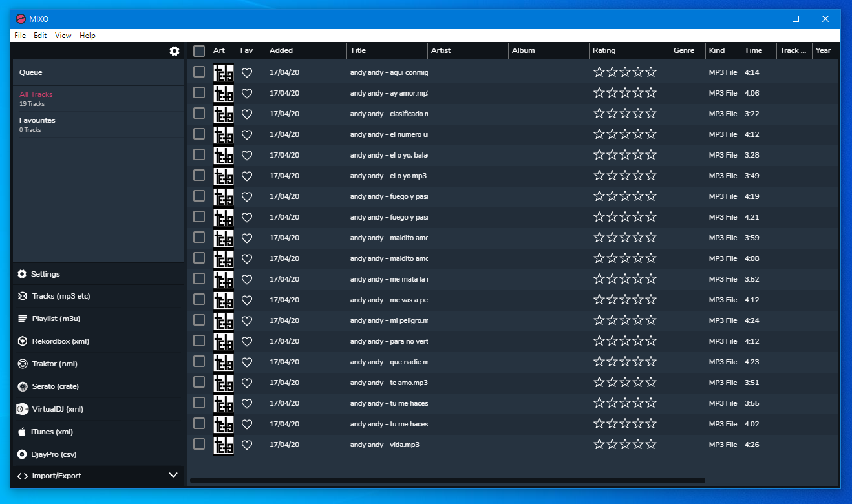Click the MP3 File cell for 'vida.mp3'
The image size is (852, 504).
723,445
